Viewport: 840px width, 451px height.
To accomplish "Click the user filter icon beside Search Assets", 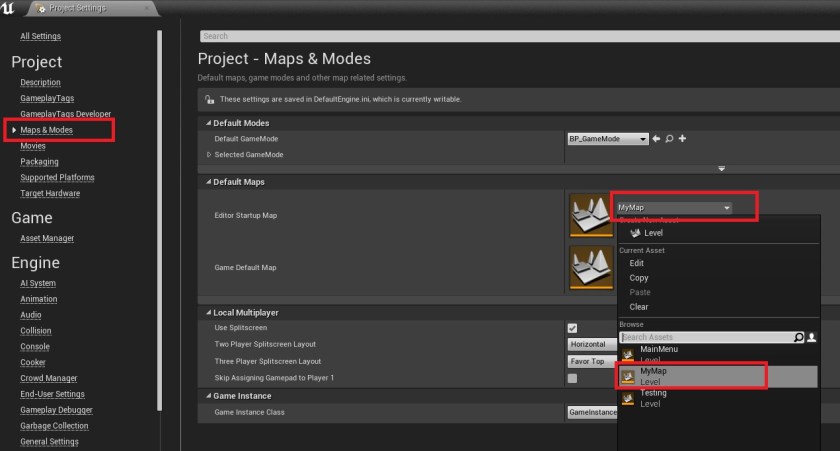I will [x=811, y=337].
